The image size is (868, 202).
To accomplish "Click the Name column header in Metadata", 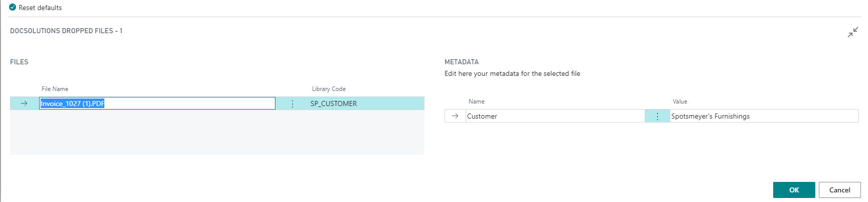I will 476,102.
